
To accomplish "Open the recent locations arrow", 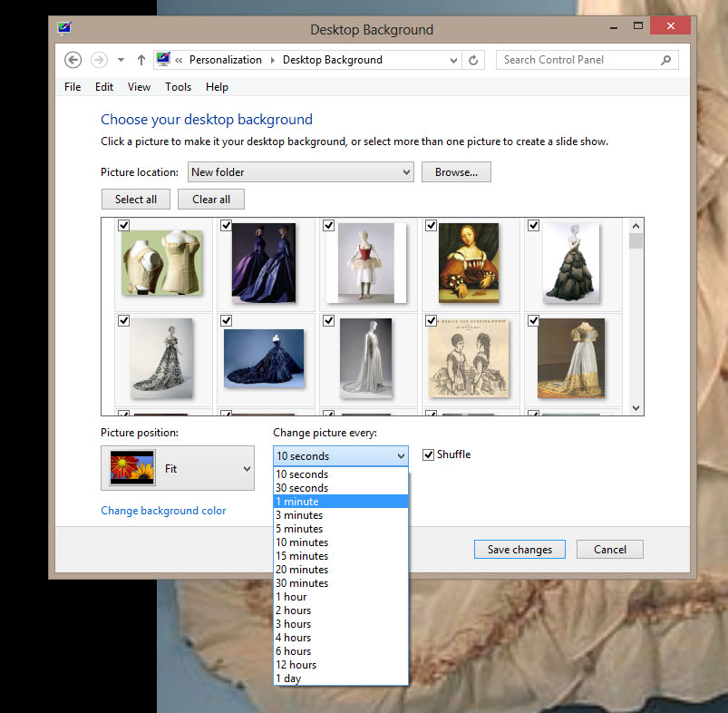I will click(x=121, y=60).
